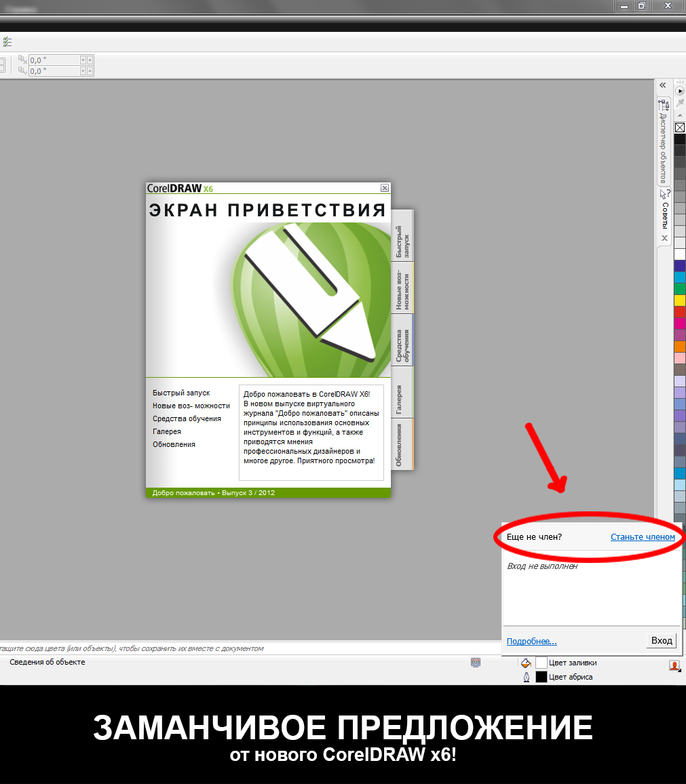Click Быстрый запуск in the welcome list

[x=181, y=393]
